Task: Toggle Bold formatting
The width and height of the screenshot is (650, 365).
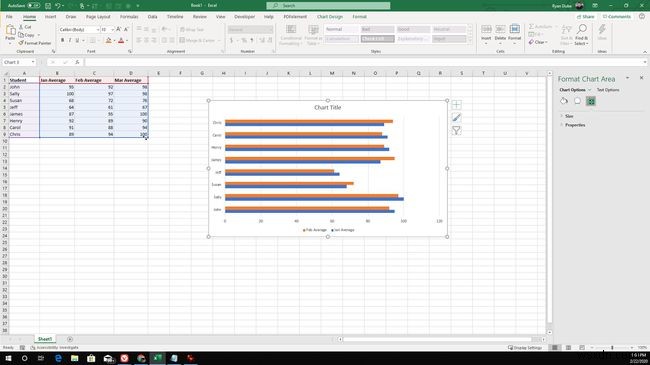Action: tap(62, 40)
